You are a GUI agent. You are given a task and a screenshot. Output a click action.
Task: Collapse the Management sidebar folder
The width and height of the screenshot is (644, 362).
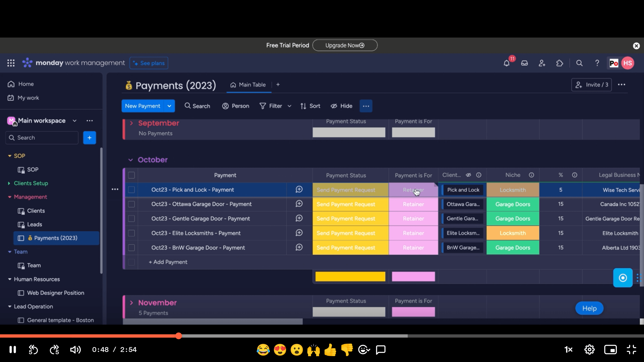coord(10,197)
